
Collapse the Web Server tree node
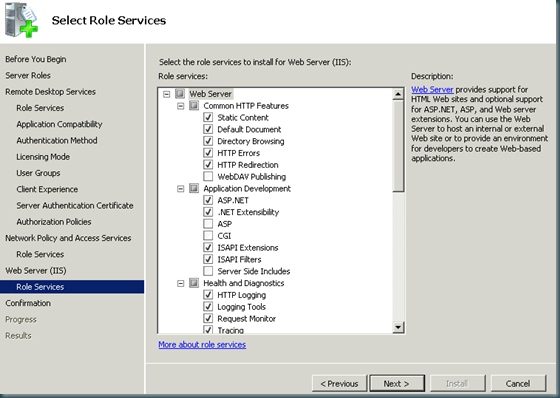[x=166, y=94]
